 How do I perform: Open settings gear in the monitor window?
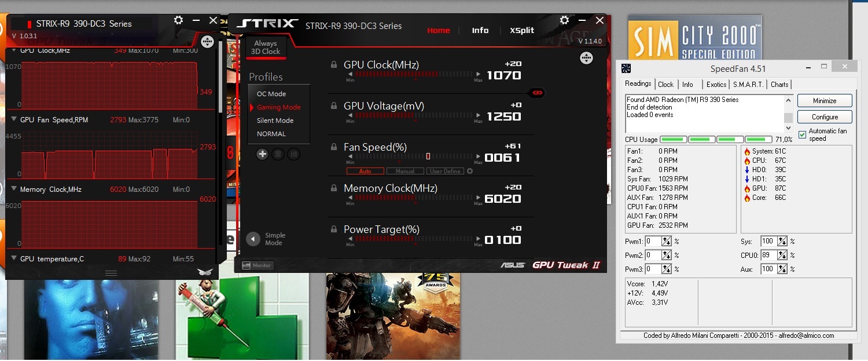[178, 20]
